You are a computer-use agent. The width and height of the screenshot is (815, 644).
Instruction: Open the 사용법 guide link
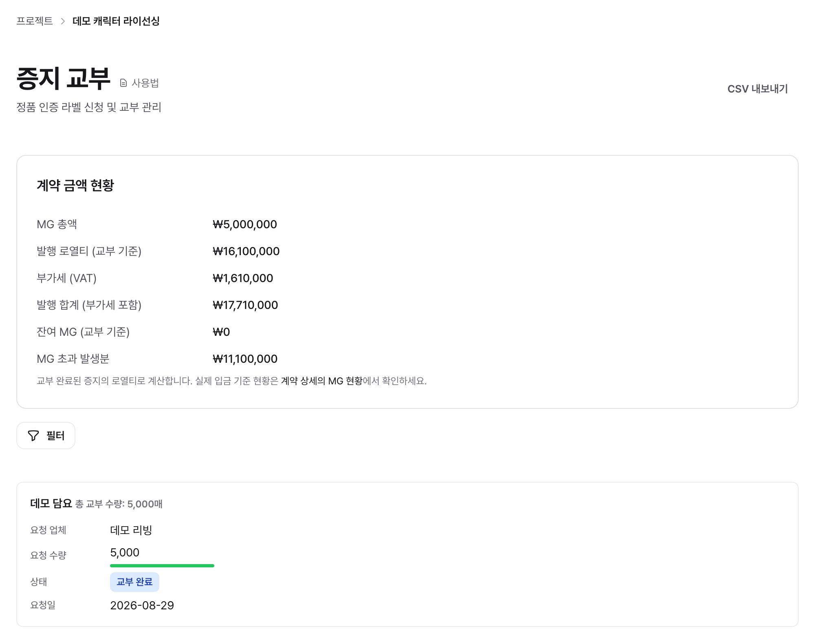[x=139, y=83]
